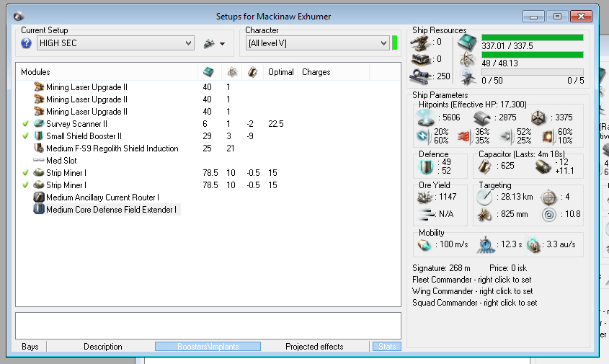Image resolution: width=609 pixels, height=364 pixels.
Task: Click the drone bandwidth icon
Action: tap(468, 76)
